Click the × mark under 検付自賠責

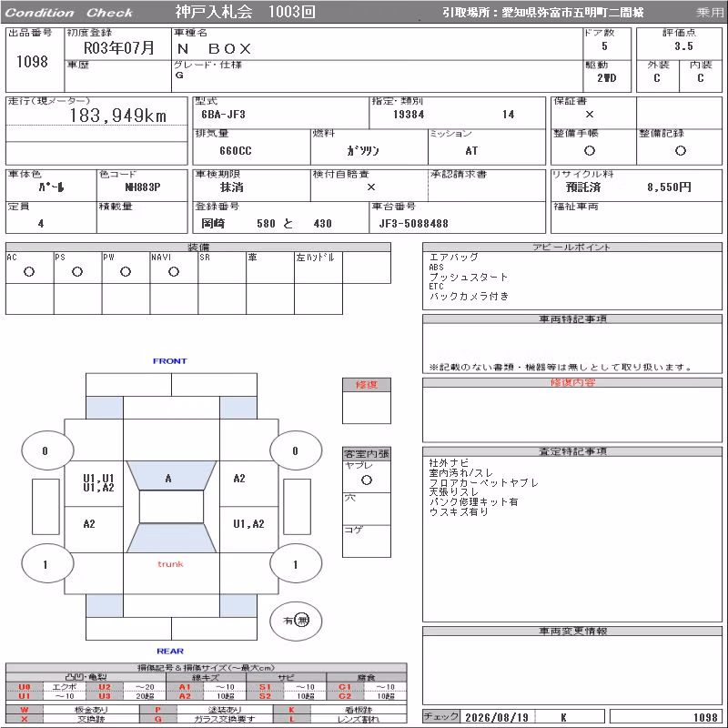point(371,187)
